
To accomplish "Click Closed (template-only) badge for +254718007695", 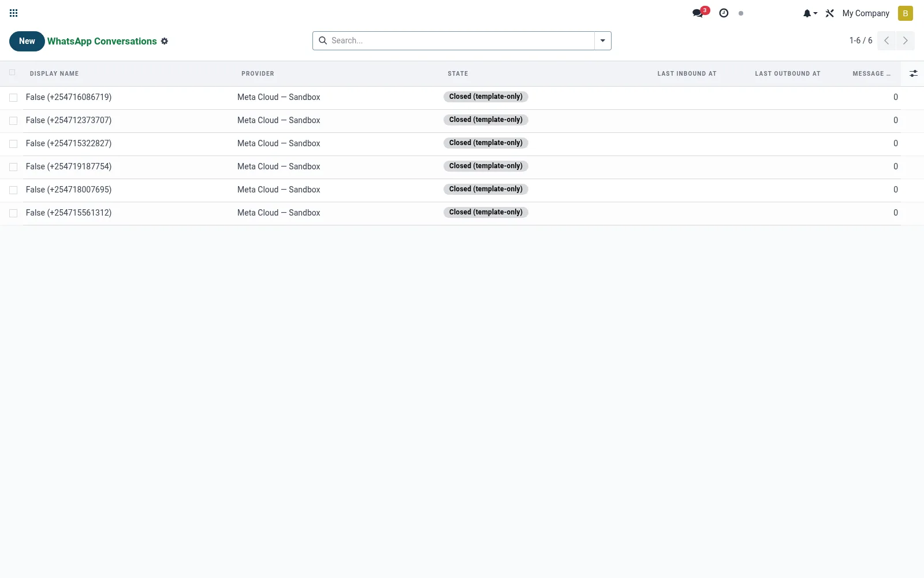I will 486,189.
